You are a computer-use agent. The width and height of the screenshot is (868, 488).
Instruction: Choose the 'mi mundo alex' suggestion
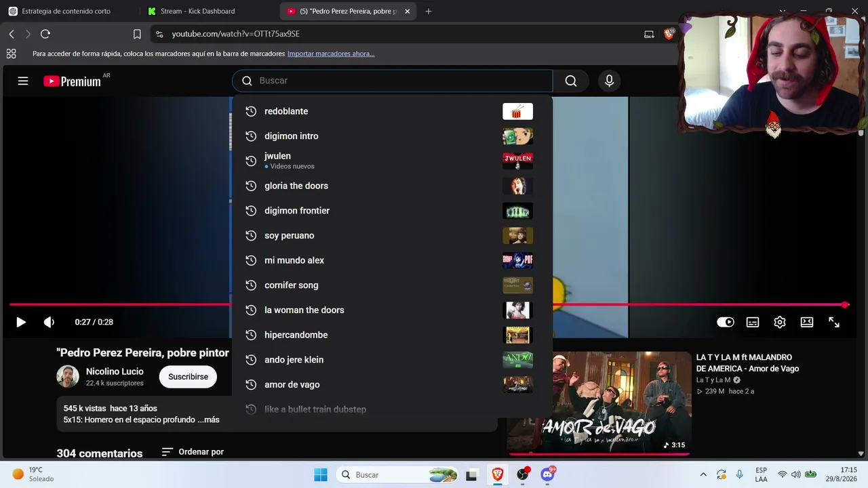click(x=392, y=260)
